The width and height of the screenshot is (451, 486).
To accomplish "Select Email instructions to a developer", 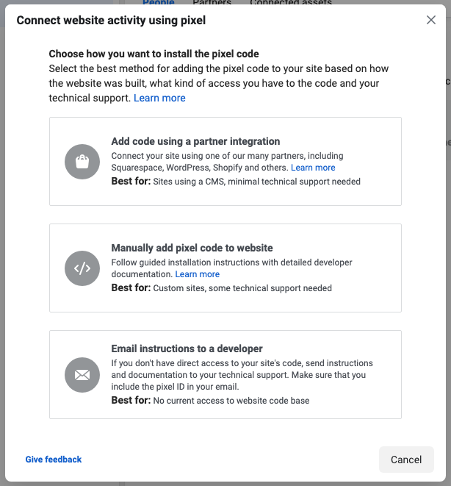I will (x=225, y=374).
